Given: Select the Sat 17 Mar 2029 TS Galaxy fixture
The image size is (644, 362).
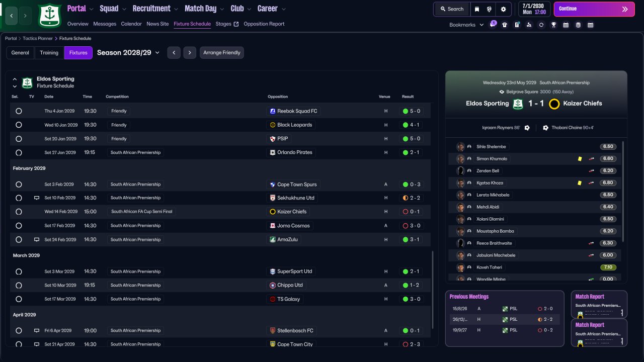Looking at the screenshot, I should tap(19, 299).
